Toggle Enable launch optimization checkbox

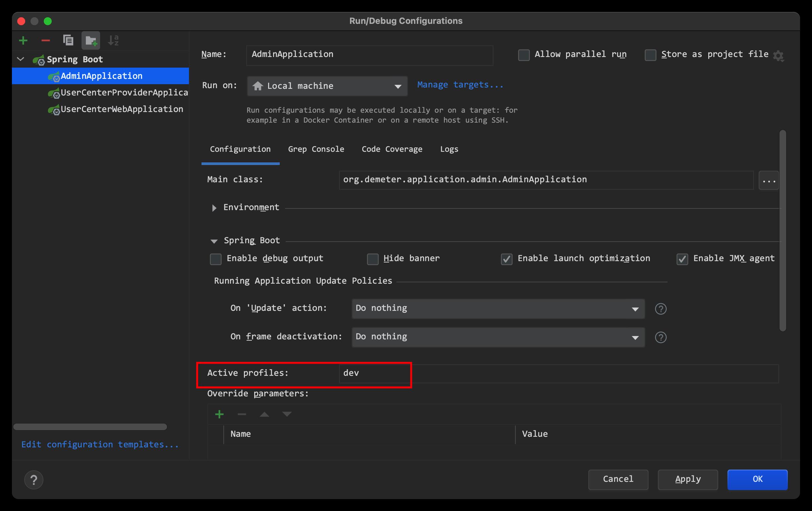coord(505,258)
